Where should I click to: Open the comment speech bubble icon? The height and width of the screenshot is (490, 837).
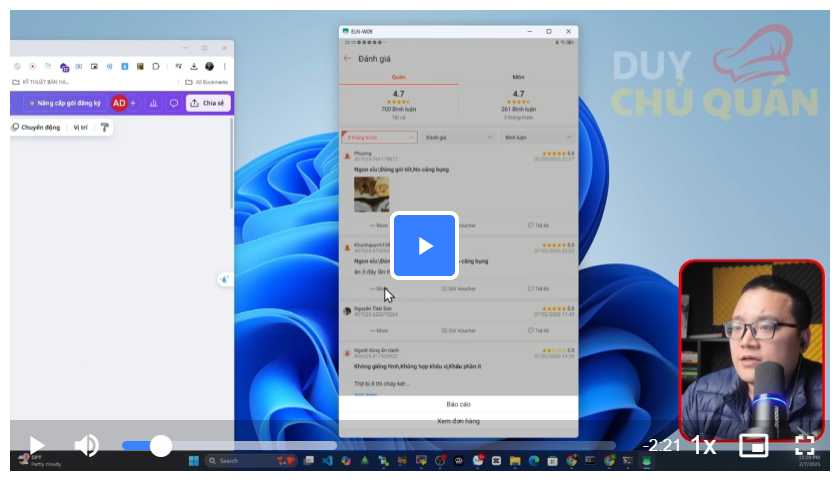tap(174, 103)
